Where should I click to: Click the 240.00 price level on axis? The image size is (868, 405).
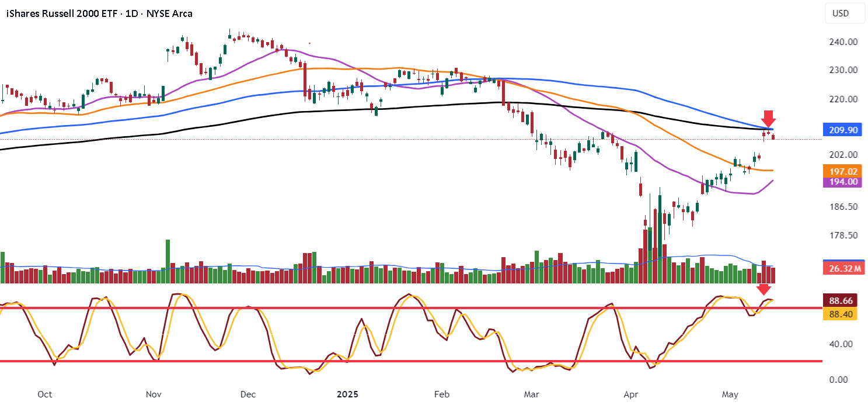click(x=843, y=42)
